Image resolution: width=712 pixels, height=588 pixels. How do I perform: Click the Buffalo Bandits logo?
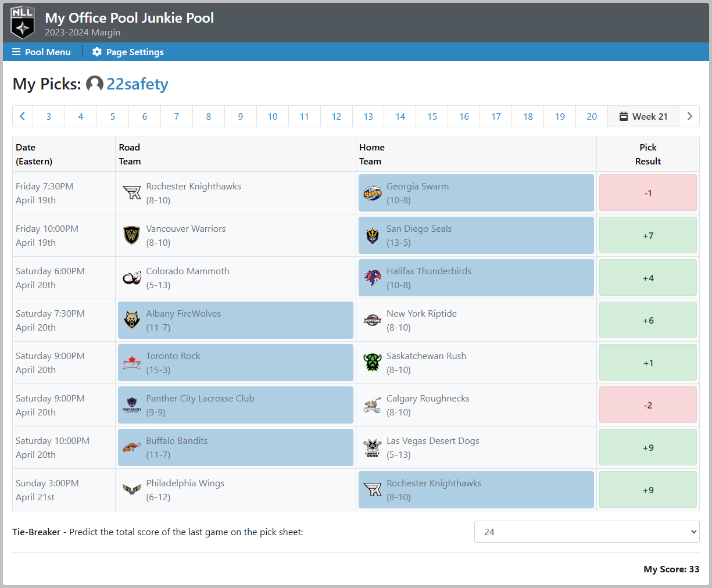(x=132, y=447)
